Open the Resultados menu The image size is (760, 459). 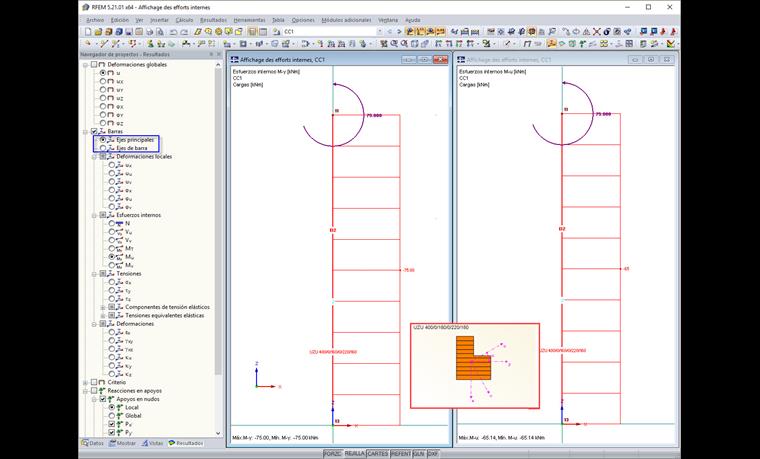pos(213,20)
